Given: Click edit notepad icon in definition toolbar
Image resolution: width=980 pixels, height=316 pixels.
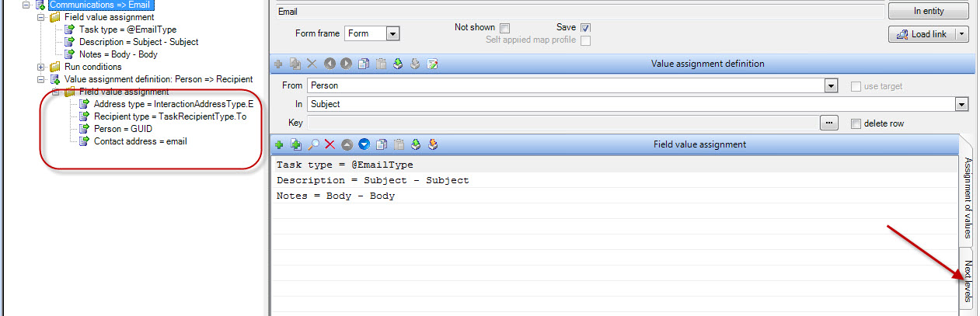Looking at the screenshot, I should point(433,64).
